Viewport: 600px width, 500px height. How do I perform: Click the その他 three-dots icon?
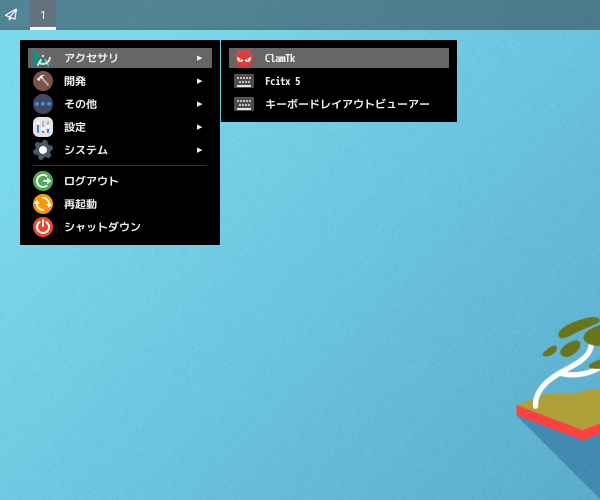tap(43, 104)
